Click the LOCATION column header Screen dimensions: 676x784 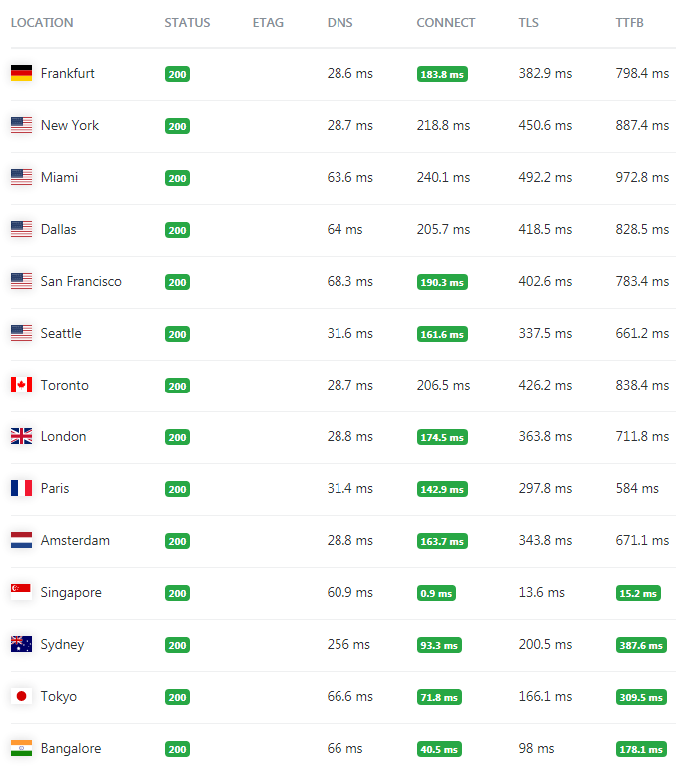coord(42,23)
